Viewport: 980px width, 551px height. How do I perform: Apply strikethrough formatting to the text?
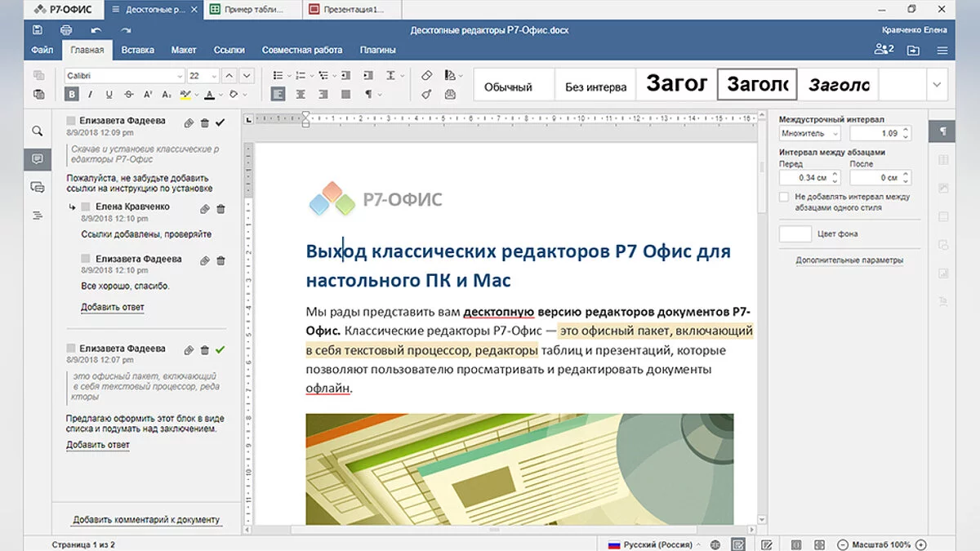(127, 95)
